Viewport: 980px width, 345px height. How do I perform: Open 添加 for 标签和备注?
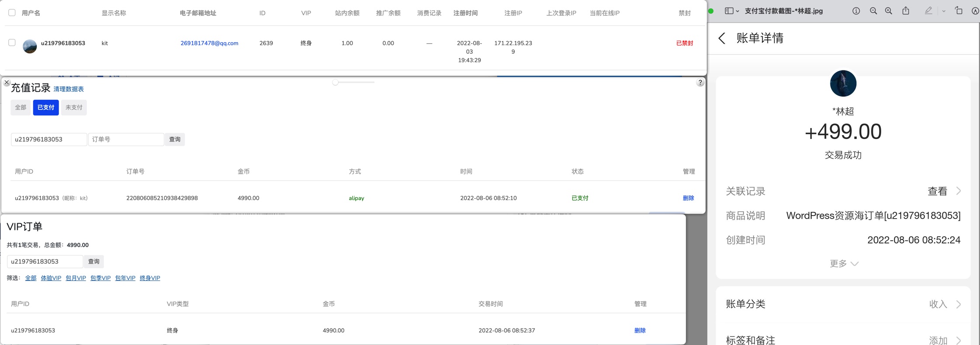945,340
